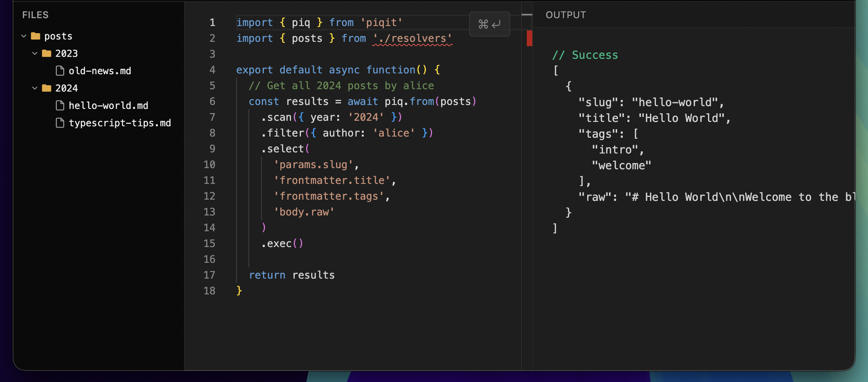The height and width of the screenshot is (382, 868).
Task: Click the minimap dash marker above error
Action: (527, 15)
